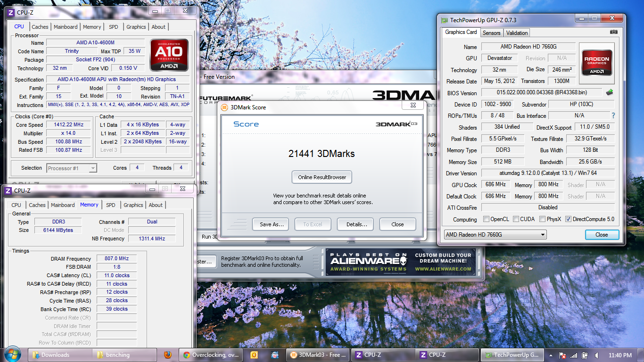
Task: Open the AMD Radeon HD 7660G dropdown
Action: 495,234
